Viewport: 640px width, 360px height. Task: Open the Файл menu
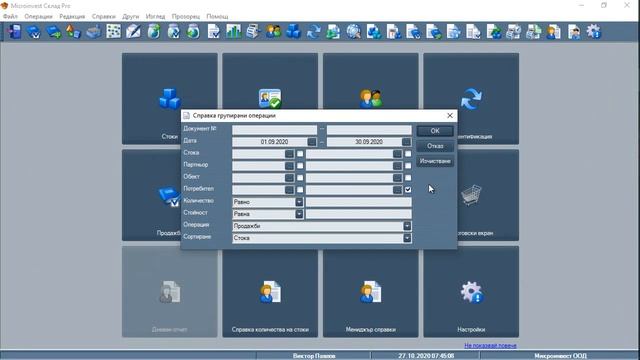click(10, 16)
